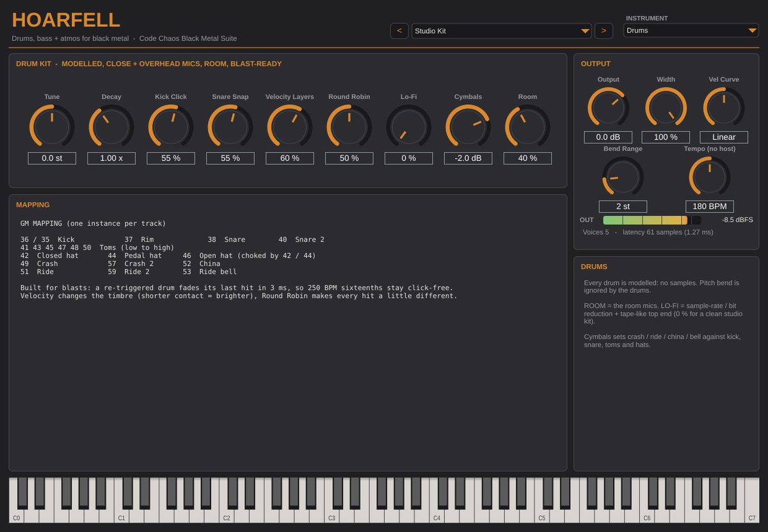Viewport: 768px width, 532px height.
Task: Click the previous preset arrow button
Action: click(399, 31)
